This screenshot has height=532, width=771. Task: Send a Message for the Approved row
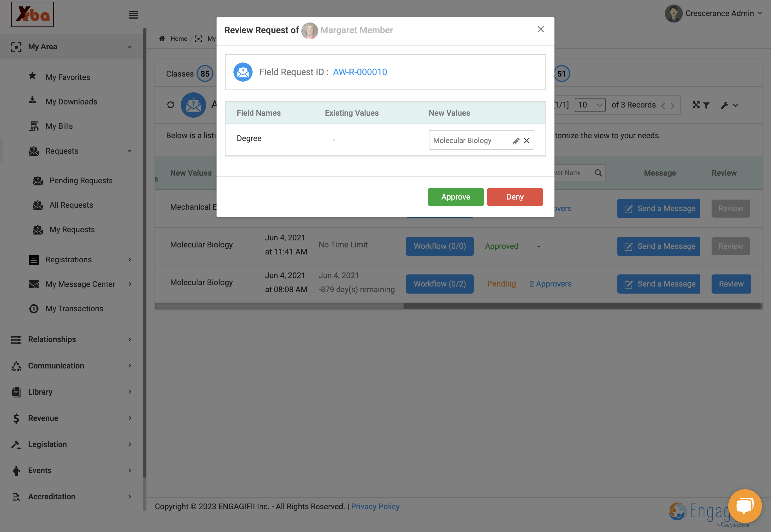(658, 246)
